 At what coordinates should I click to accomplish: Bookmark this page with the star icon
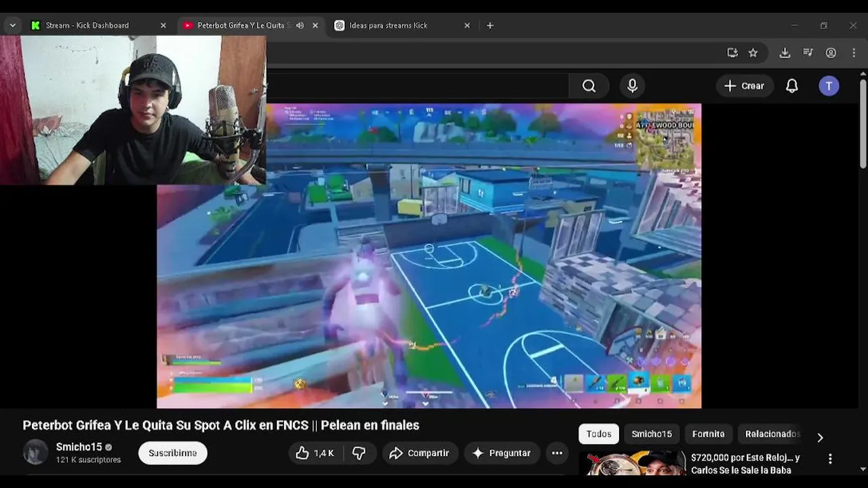[x=753, y=52]
